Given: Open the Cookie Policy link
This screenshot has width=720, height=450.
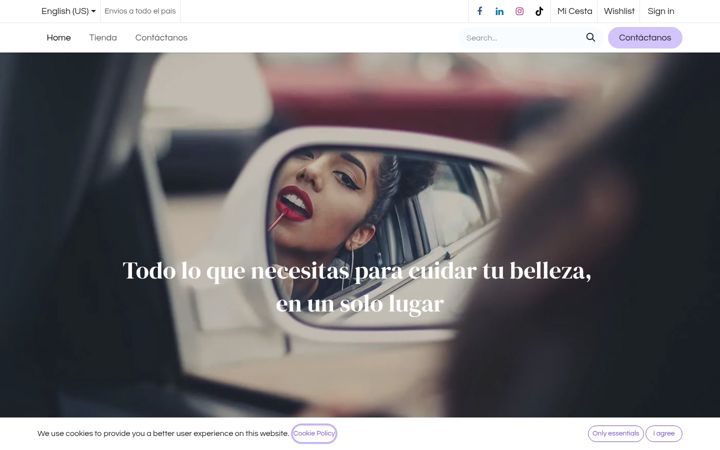Looking at the screenshot, I should pos(314,433).
